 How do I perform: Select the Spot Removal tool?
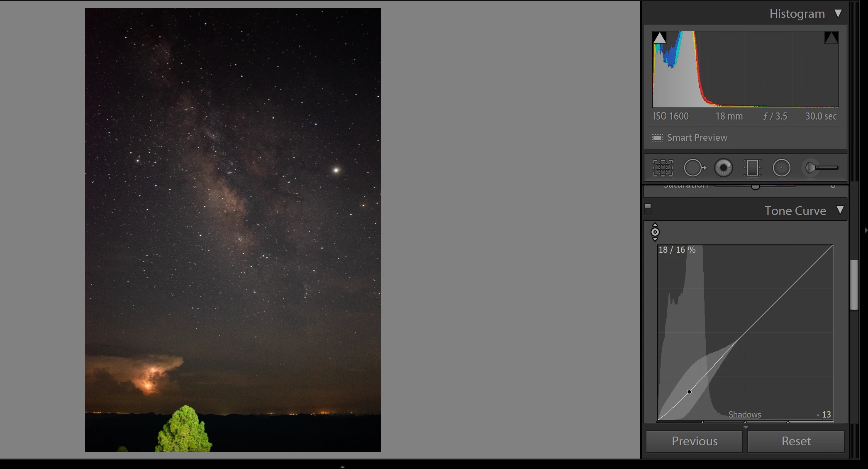694,168
